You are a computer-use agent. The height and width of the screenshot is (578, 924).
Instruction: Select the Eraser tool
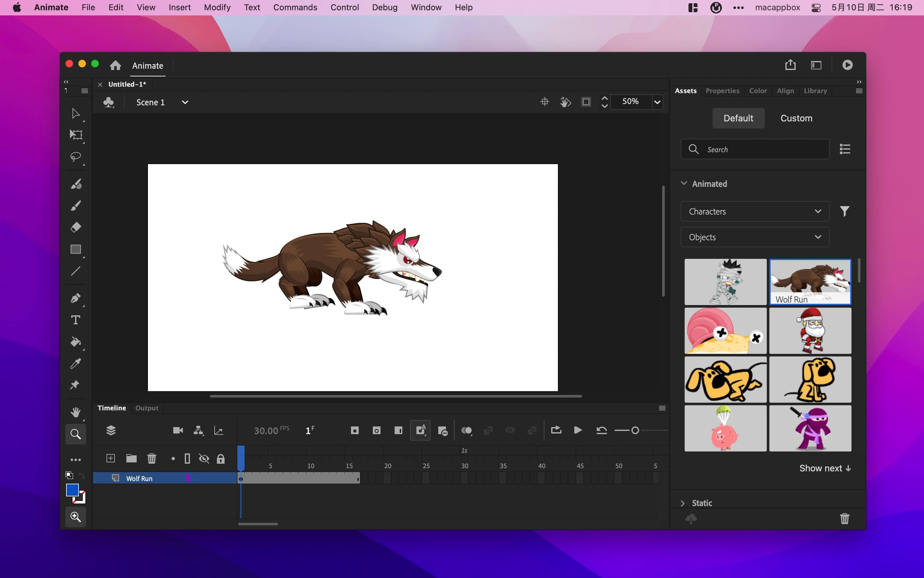(x=76, y=227)
